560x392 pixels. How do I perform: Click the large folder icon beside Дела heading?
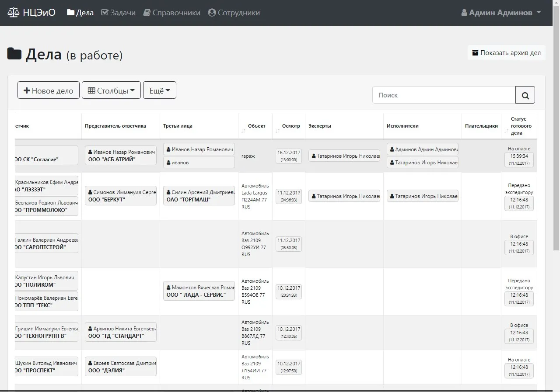click(14, 54)
